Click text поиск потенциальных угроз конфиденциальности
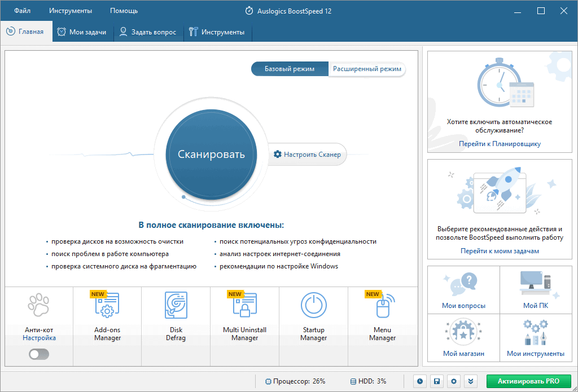Screen dimensions: 578x392 (x=298, y=241)
